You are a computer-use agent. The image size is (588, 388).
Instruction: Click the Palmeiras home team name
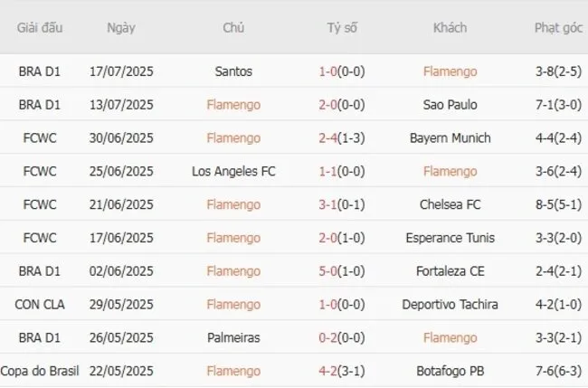point(234,337)
